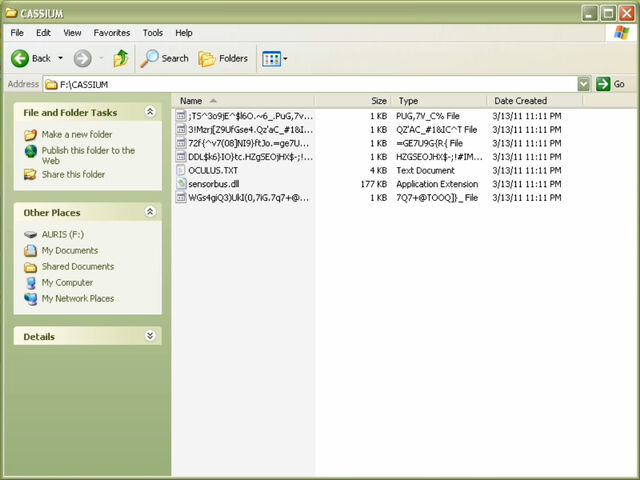Click the Views icon in toolbar
This screenshot has width=640, height=480.
pyautogui.click(x=271, y=59)
